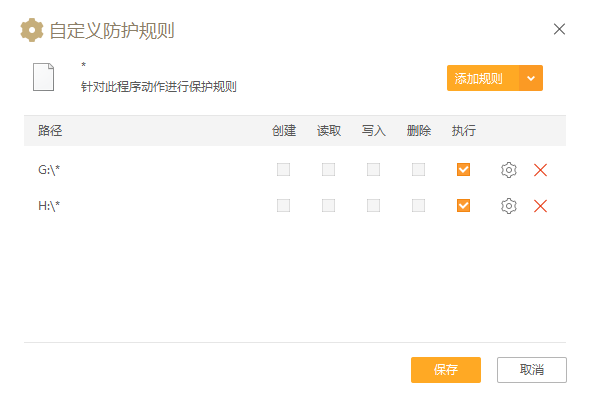Enable 删除 checkbox for H:\* rule
Viewport: 591px width, 396px height.
click(x=418, y=206)
